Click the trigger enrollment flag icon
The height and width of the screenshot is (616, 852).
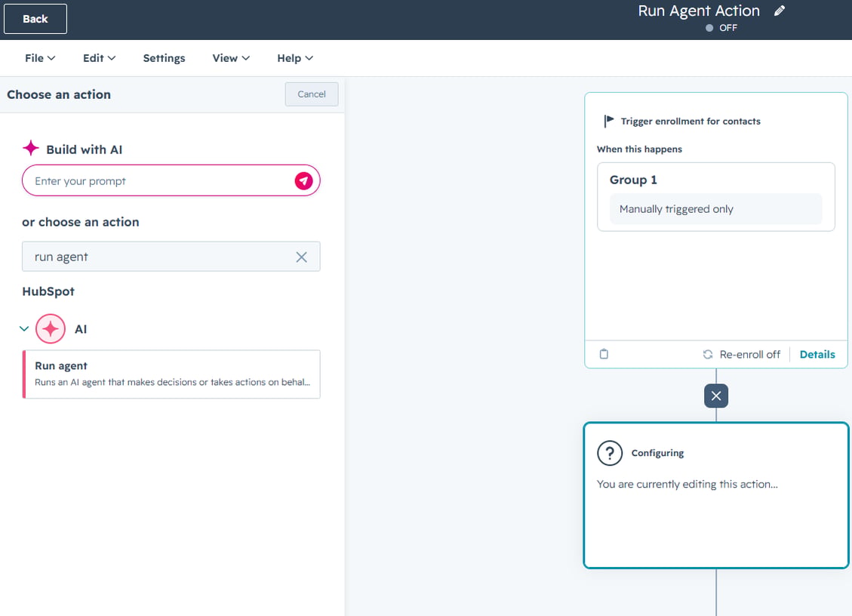point(608,121)
